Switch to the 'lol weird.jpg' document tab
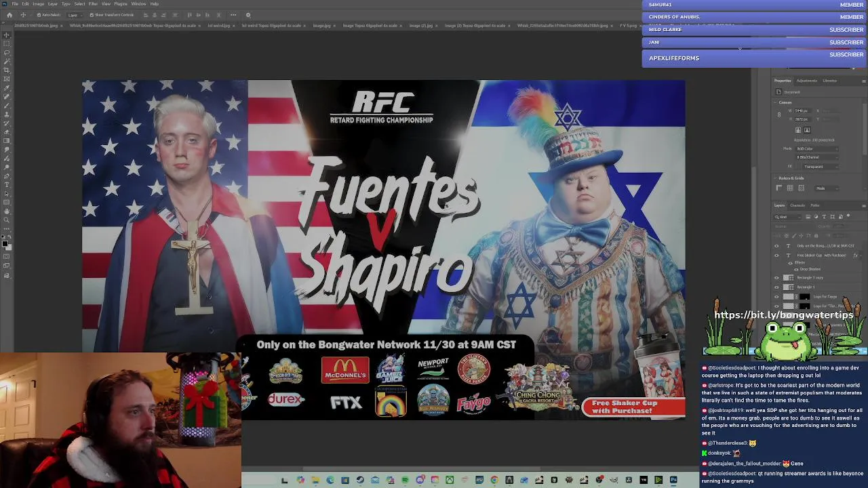Image resolution: width=868 pixels, height=488 pixels. (218, 26)
